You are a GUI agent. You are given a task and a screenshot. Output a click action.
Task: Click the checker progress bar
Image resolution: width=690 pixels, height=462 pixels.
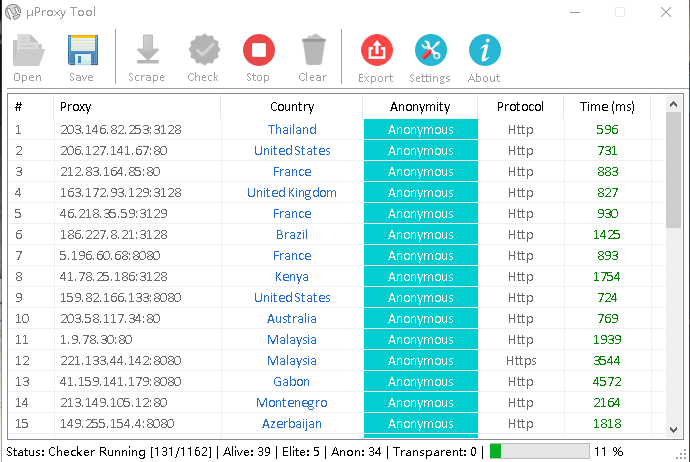pyautogui.click(x=540, y=451)
